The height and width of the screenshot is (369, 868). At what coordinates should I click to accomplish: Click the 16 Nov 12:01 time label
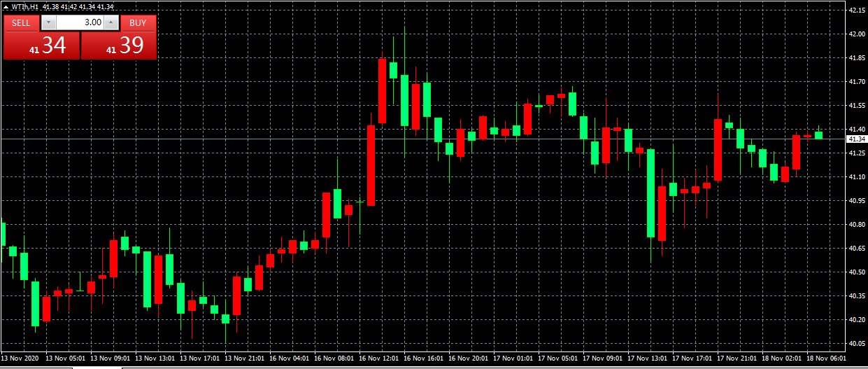tap(380, 358)
